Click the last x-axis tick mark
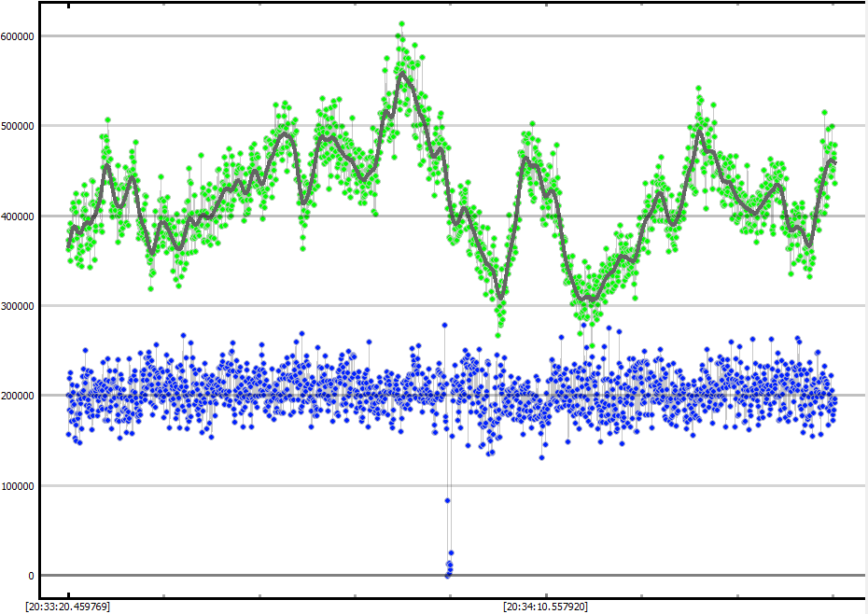 (x=833, y=593)
